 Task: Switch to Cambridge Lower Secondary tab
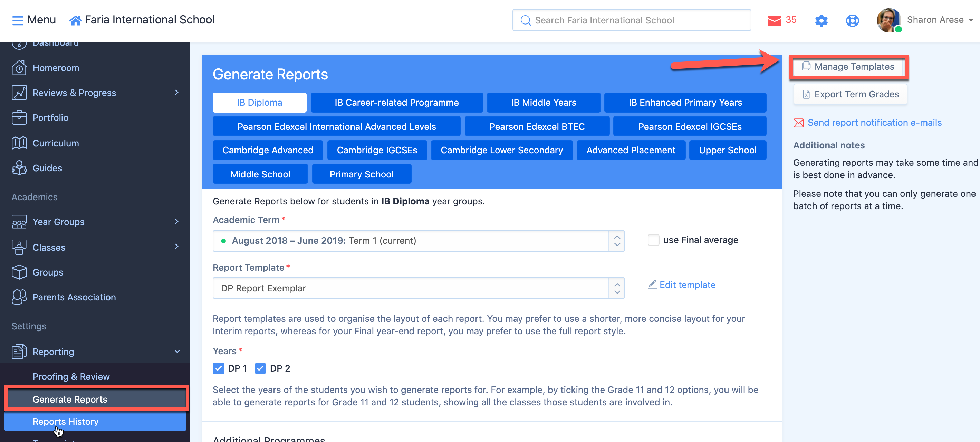(x=501, y=150)
